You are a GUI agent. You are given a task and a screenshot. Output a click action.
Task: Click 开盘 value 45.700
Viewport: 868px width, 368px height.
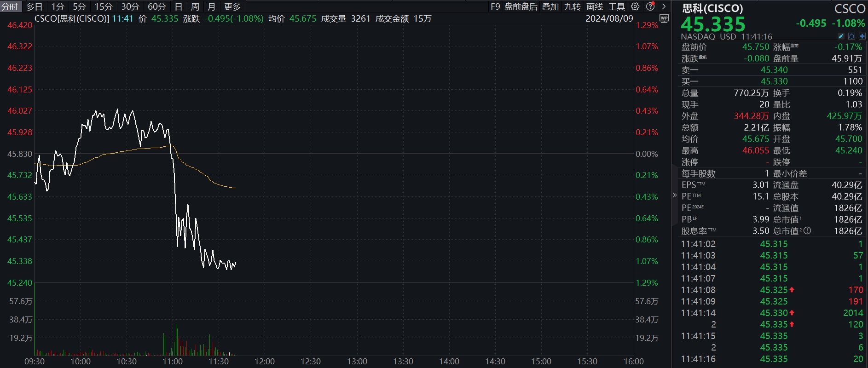(849, 139)
